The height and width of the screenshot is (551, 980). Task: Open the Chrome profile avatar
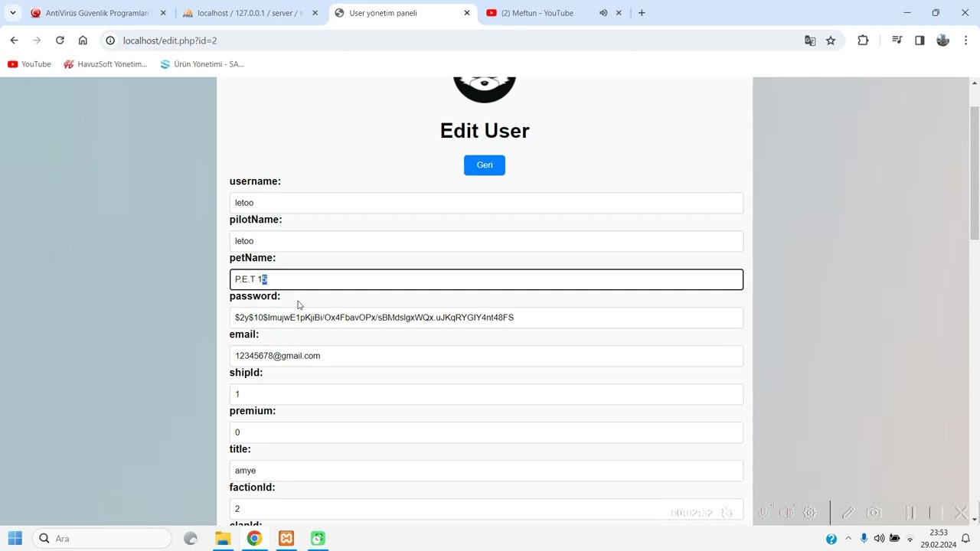click(x=942, y=41)
